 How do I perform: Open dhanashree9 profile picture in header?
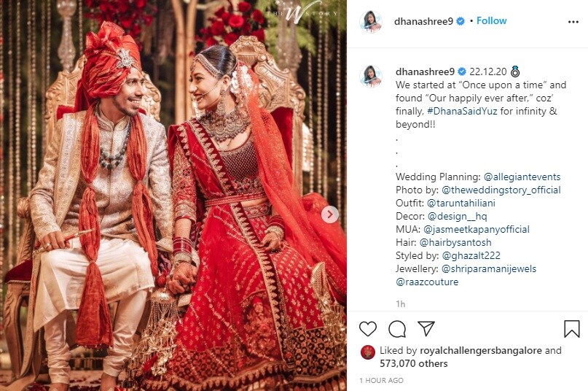[x=370, y=21]
